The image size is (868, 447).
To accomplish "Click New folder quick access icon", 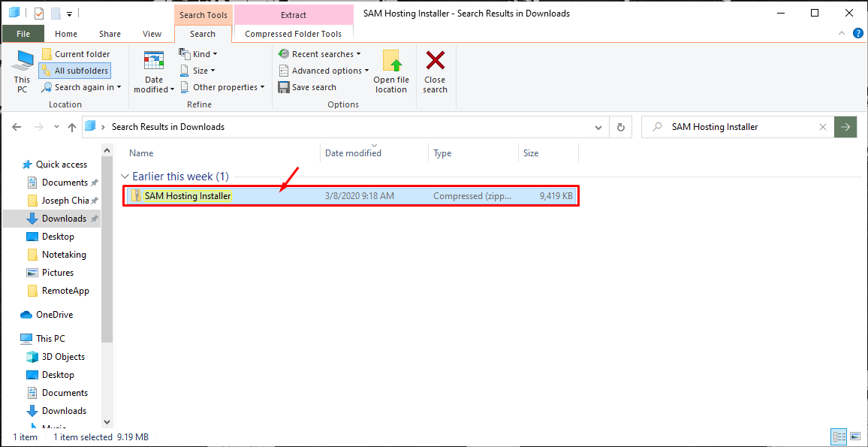I will pos(56,14).
